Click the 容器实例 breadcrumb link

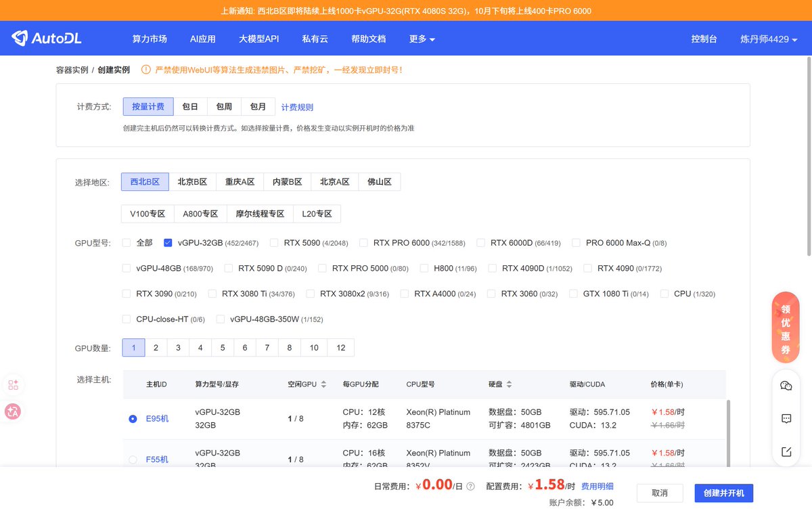tap(72, 70)
